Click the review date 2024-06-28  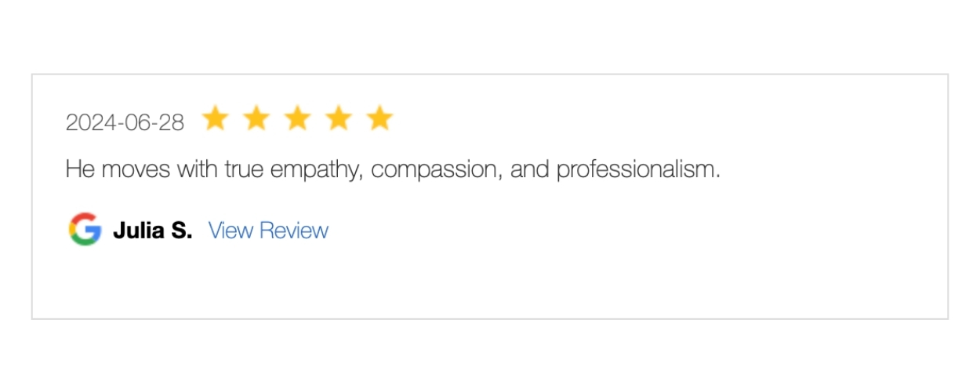(125, 122)
